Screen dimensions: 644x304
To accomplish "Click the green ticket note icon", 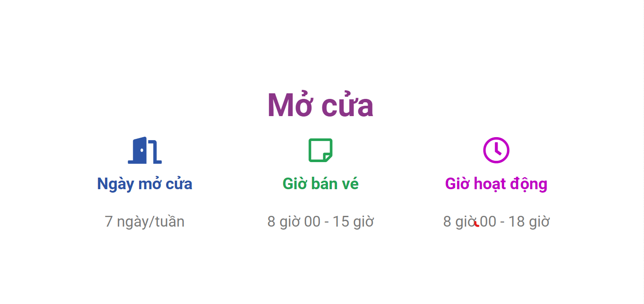I will [320, 150].
